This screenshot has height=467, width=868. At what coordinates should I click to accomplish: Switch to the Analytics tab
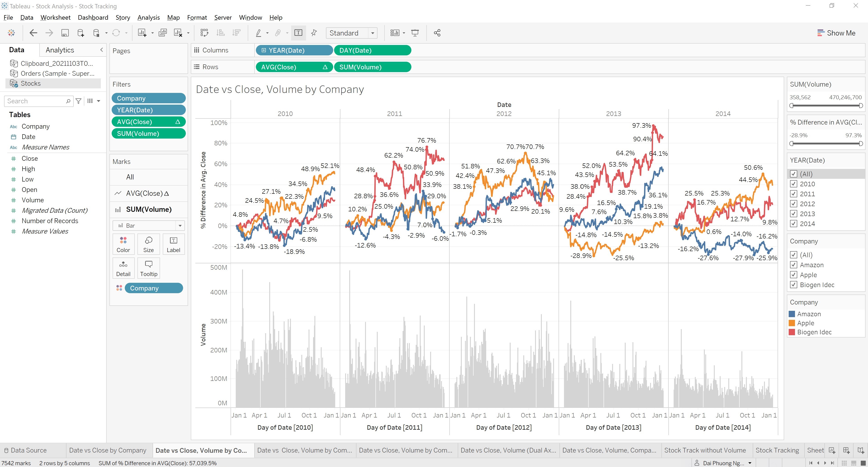coord(60,50)
